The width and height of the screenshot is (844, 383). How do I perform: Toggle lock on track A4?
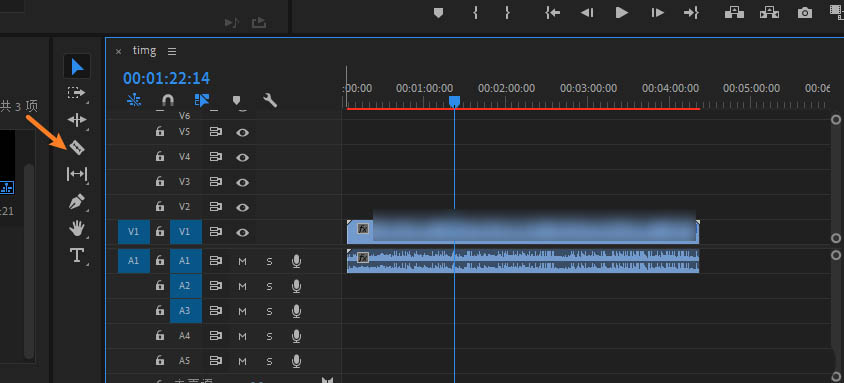[159, 336]
